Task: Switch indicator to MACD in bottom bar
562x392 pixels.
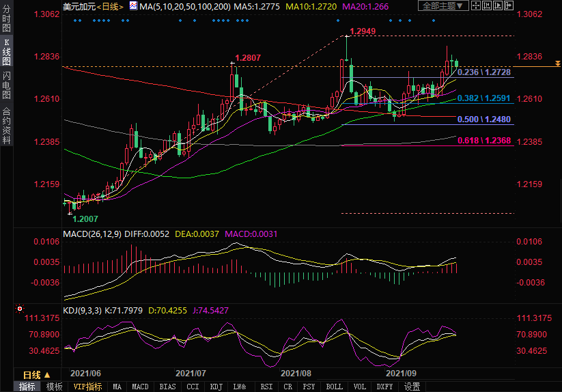Action: tap(140, 387)
